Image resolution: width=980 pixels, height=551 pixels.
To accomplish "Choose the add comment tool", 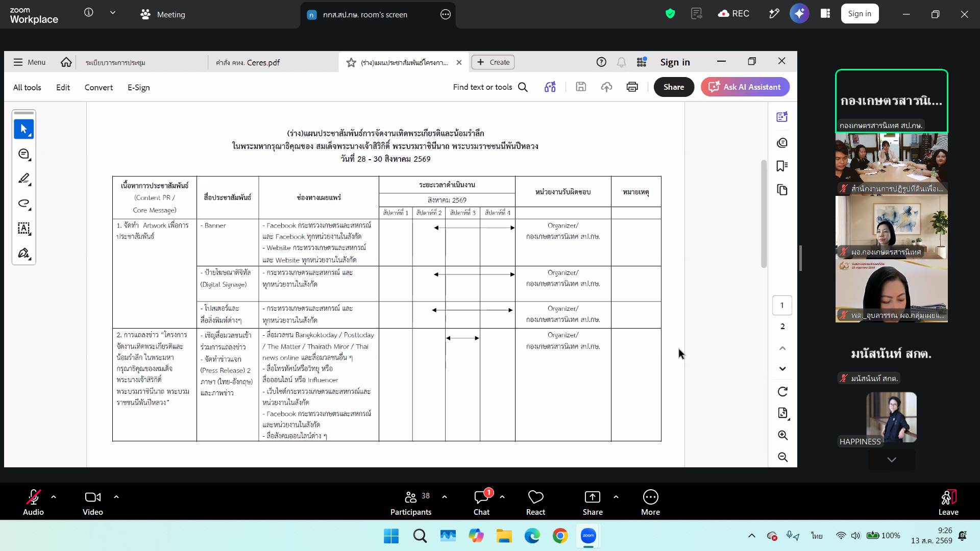I will (23, 154).
